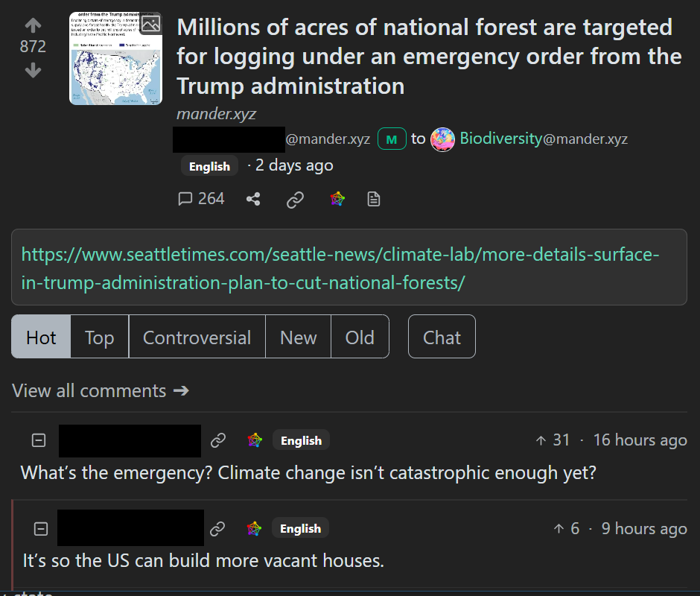The width and height of the screenshot is (700, 596).
Task: Switch comment sort to Old
Action: pyautogui.click(x=360, y=337)
